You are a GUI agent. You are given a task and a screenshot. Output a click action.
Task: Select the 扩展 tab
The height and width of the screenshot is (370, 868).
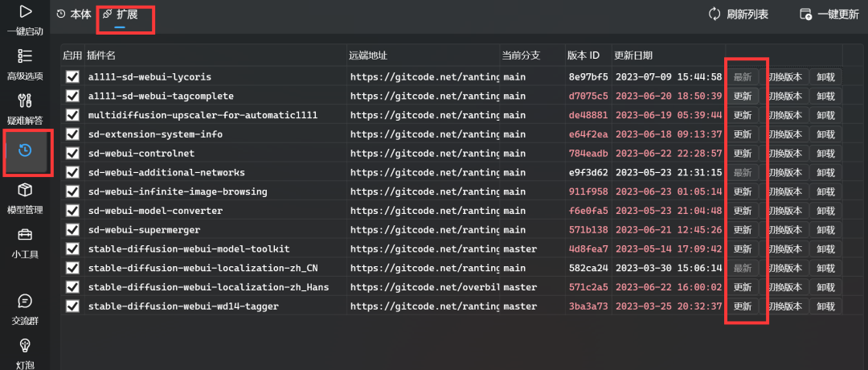(x=120, y=14)
